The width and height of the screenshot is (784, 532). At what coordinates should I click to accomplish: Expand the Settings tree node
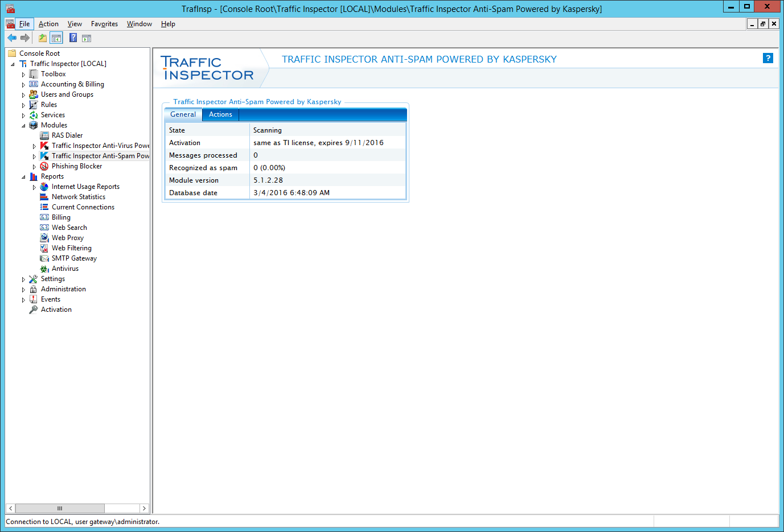pyautogui.click(x=23, y=279)
